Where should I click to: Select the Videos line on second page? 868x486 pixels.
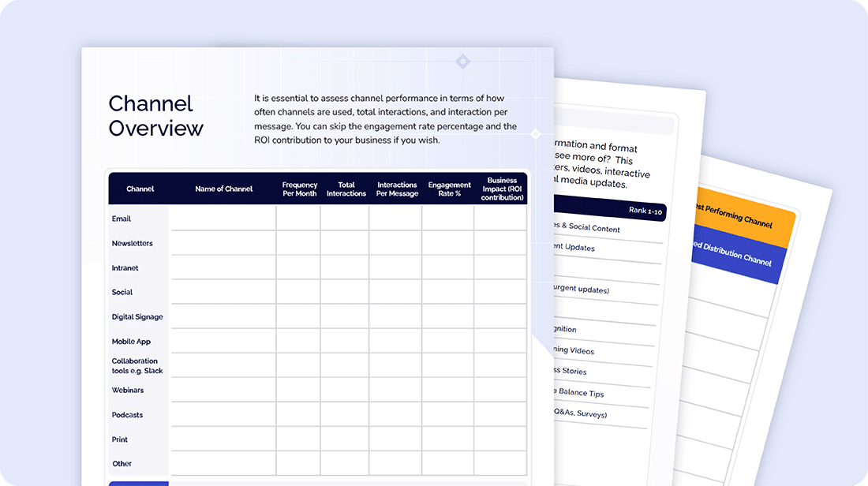574,350
